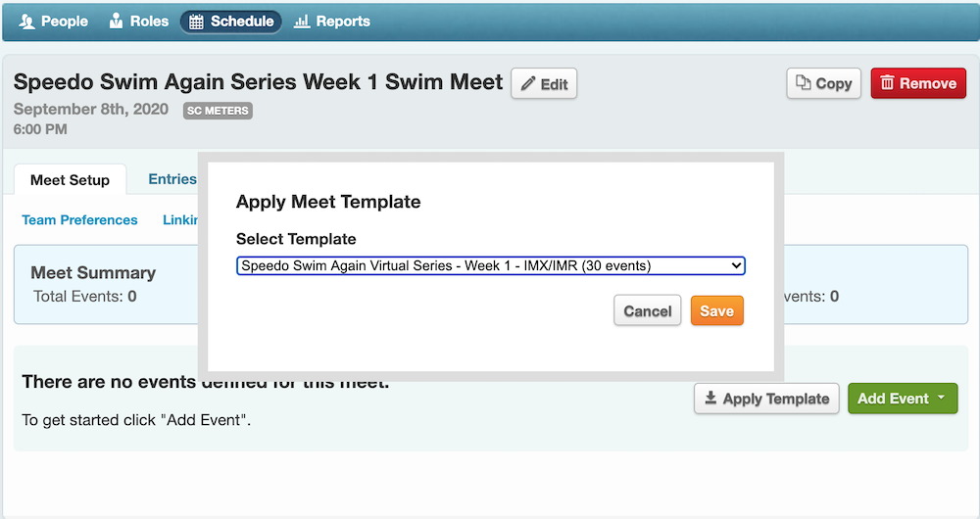Open the Team Preferences link
This screenshot has width=980, height=519.
[79, 220]
